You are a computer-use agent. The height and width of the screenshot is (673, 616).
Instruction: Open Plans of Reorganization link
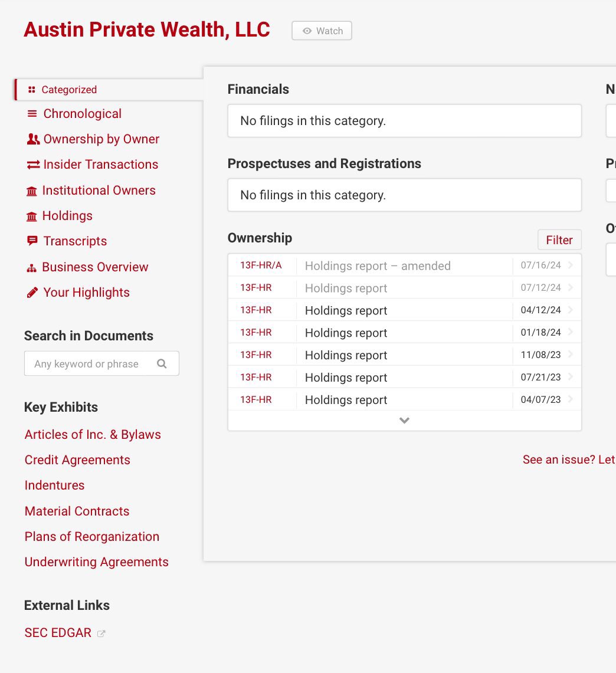click(x=92, y=537)
